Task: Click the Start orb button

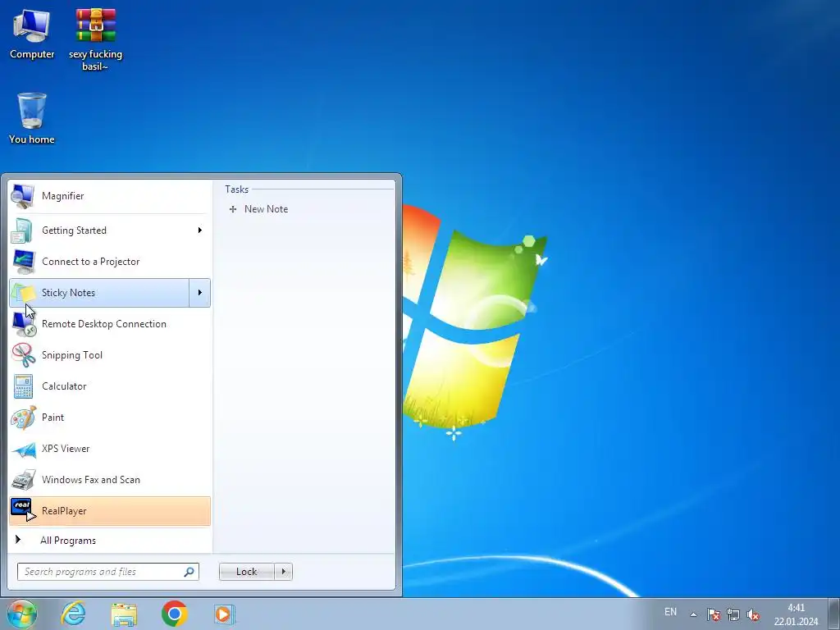Action: [22, 614]
